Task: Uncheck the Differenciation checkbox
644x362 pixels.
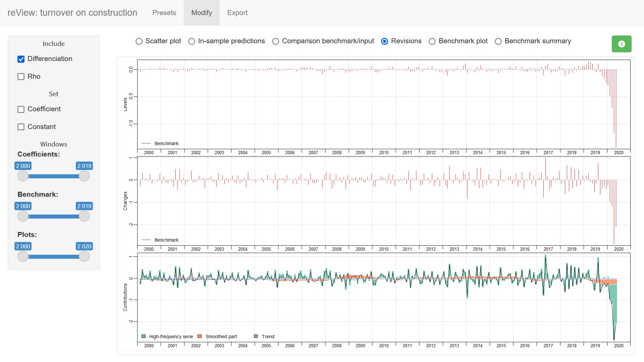Action: pyautogui.click(x=21, y=59)
